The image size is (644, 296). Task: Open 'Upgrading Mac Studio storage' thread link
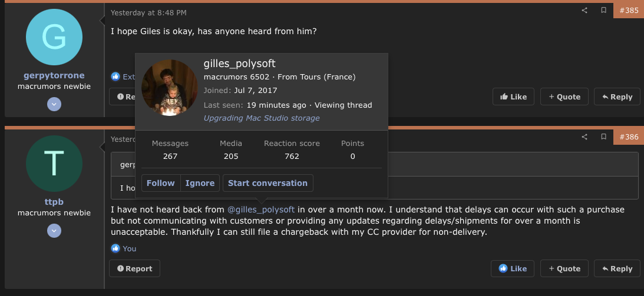click(x=262, y=118)
